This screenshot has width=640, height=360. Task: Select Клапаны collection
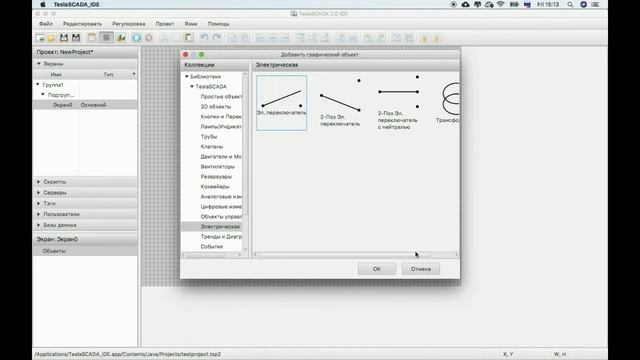(211, 147)
